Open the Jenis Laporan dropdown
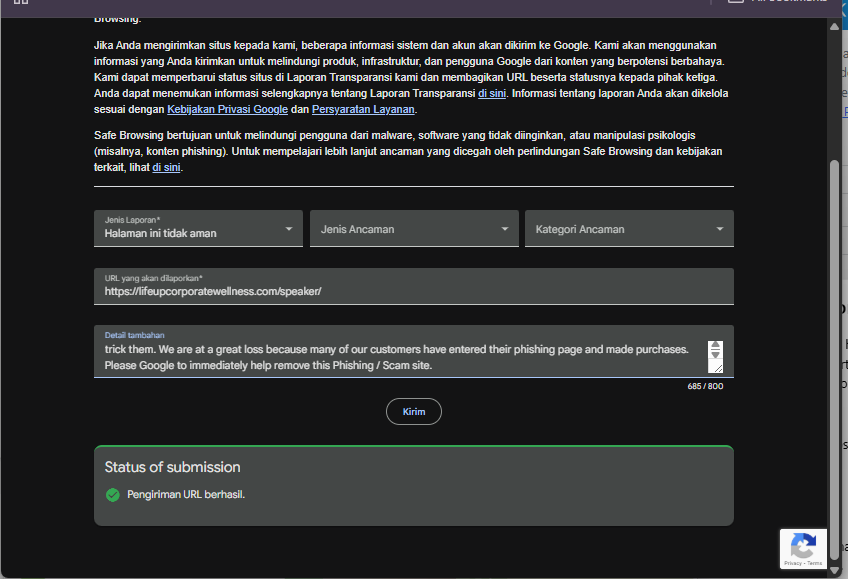Screen dimensions: 848x579 pos(198,228)
